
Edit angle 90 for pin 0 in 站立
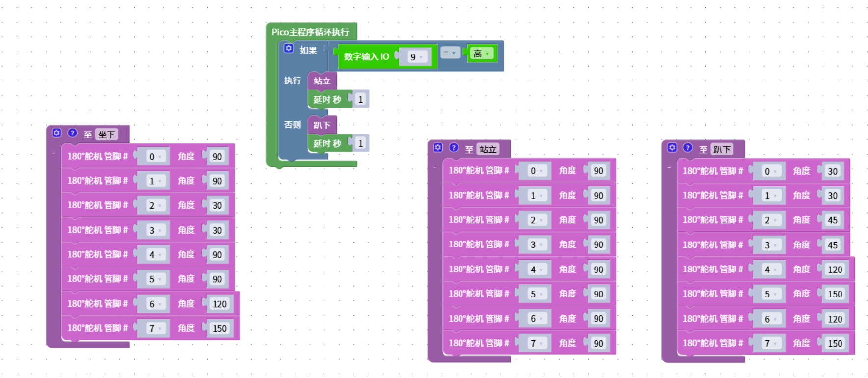[x=598, y=171]
